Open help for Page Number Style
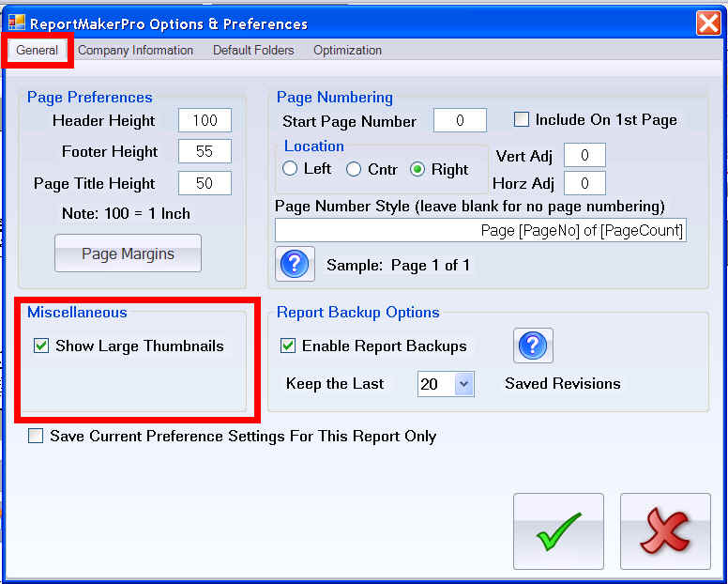This screenshot has width=728, height=584. [294, 264]
